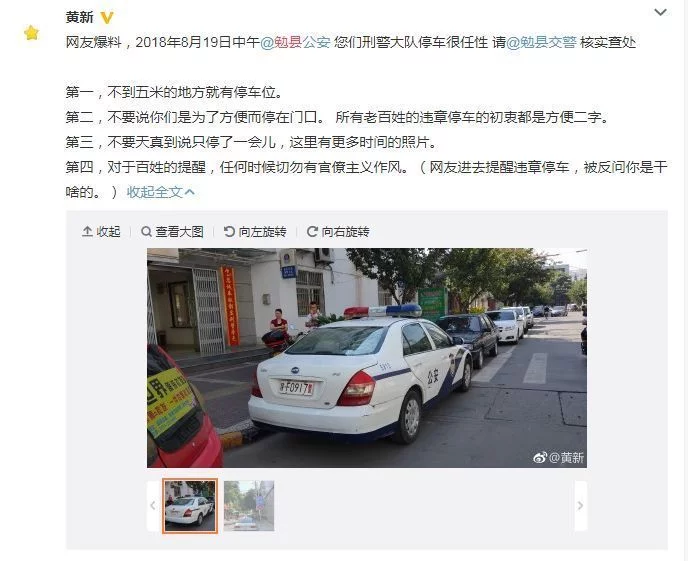
Task: Go to next thumbnails with right arrow
Action: pos(580,506)
